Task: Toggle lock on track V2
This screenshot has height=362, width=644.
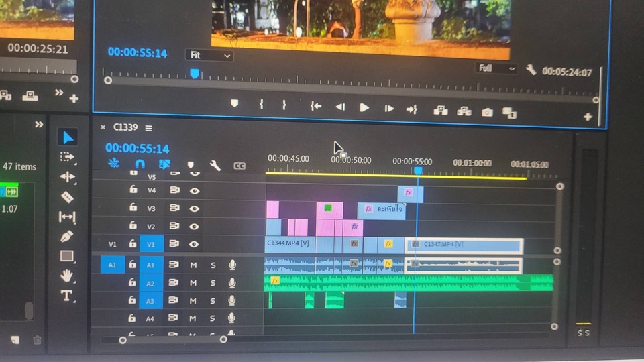Action: pos(133,227)
